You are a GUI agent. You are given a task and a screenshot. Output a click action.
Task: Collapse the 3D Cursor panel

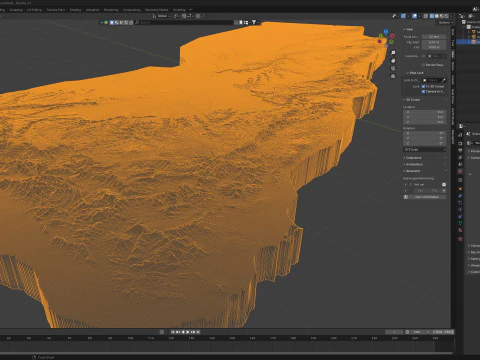click(412, 100)
